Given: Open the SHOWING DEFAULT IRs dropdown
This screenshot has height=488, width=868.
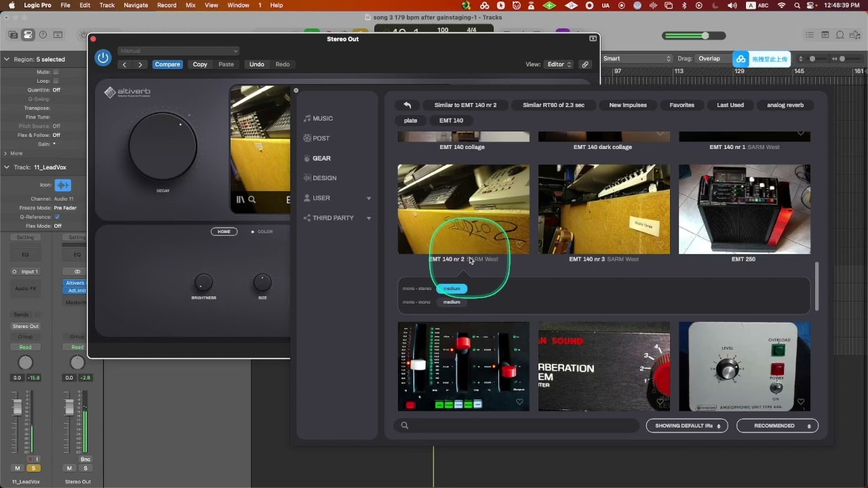Looking at the screenshot, I should pyautogui.click(x=687, y=426).
